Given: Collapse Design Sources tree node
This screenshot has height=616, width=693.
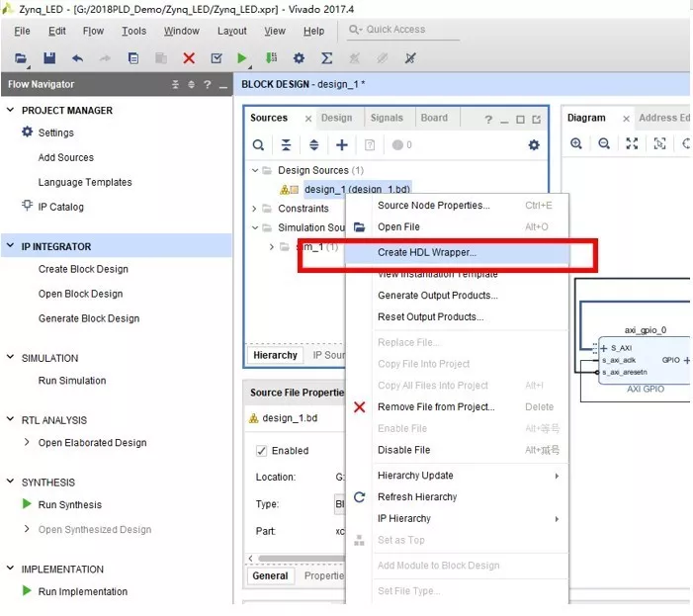Looking at the screenshot, I should (x=255, y=170).
